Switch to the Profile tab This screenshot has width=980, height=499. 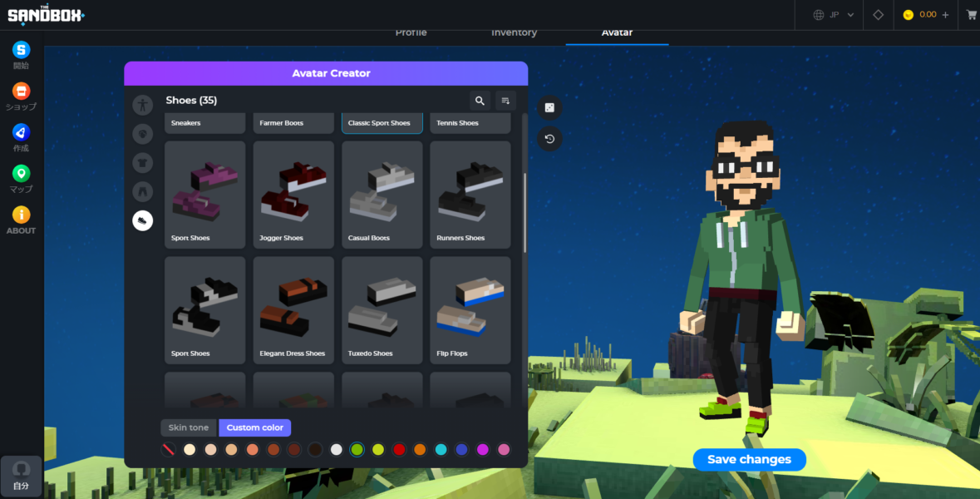coord(411,32)
